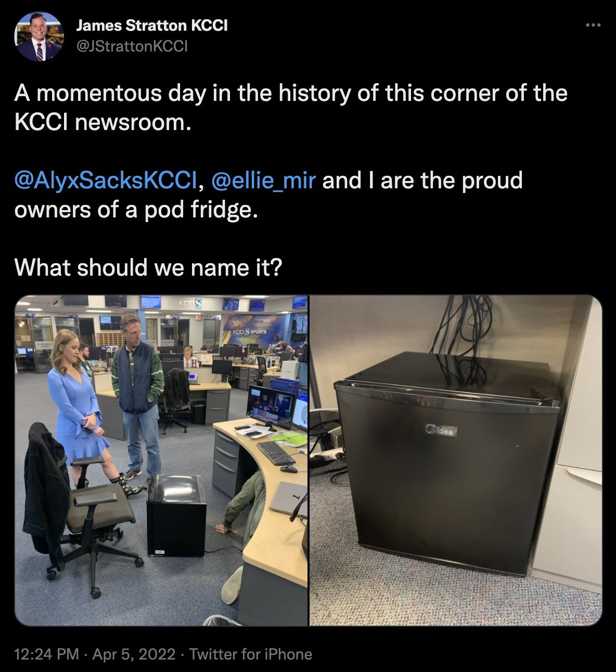The width and height of the screenshot is (616, 672).
Task: Click the 'What should we name it?' line
Action: (148, 267)
